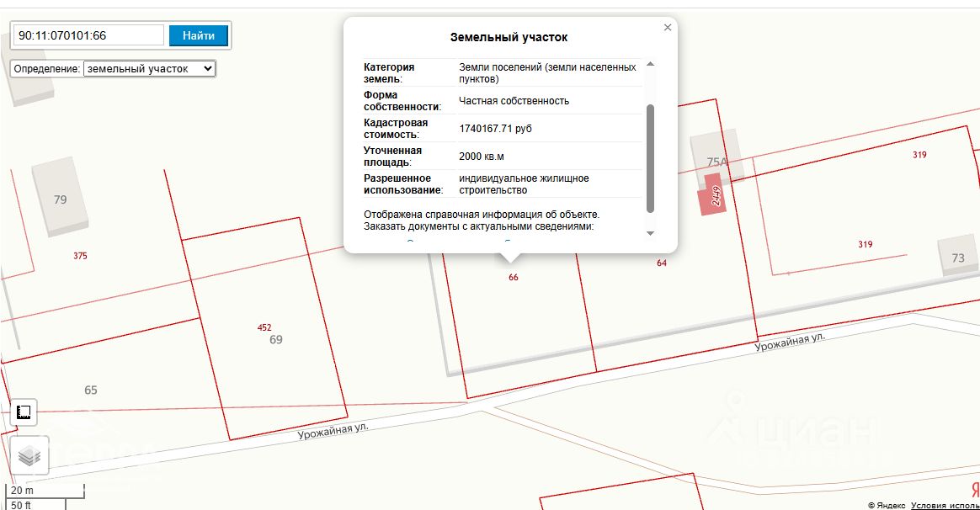Click the popup scrollbar up arrow
The width and height of the screenshot is (980, 510).
click(x=650, y=64)
